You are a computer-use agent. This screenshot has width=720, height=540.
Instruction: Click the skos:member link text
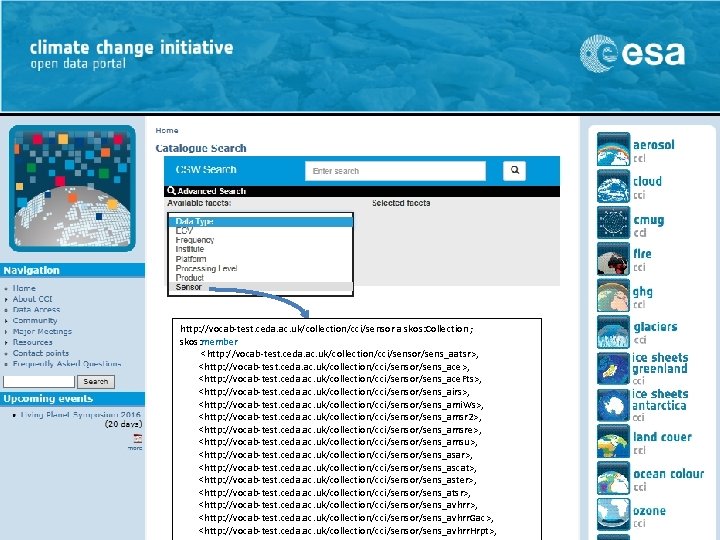(219, 342)
